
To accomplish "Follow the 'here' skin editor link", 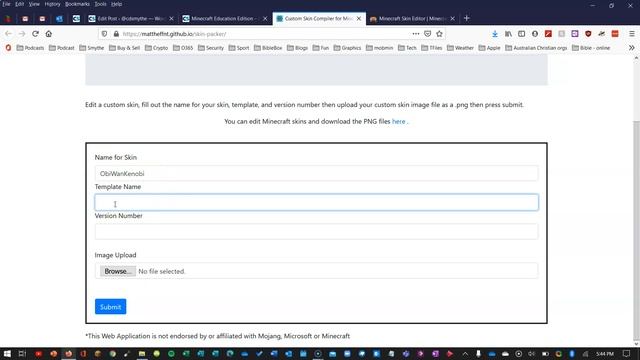I will pyautogui.click(x=398, y=121).
